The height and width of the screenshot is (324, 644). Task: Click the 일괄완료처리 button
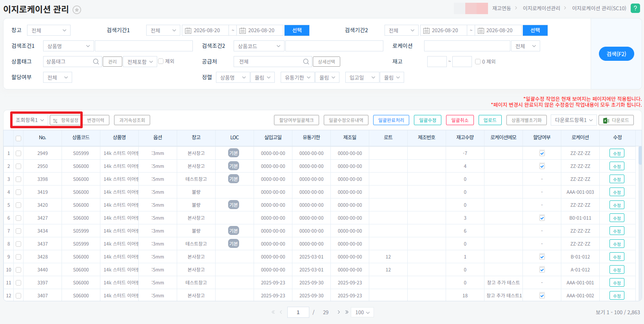[x=391, y=120]
